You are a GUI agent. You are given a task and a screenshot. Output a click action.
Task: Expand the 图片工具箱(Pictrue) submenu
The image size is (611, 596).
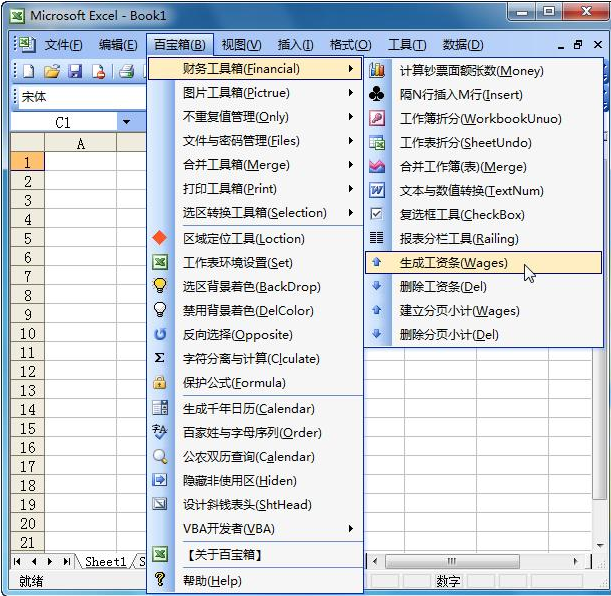coord(255,93)
